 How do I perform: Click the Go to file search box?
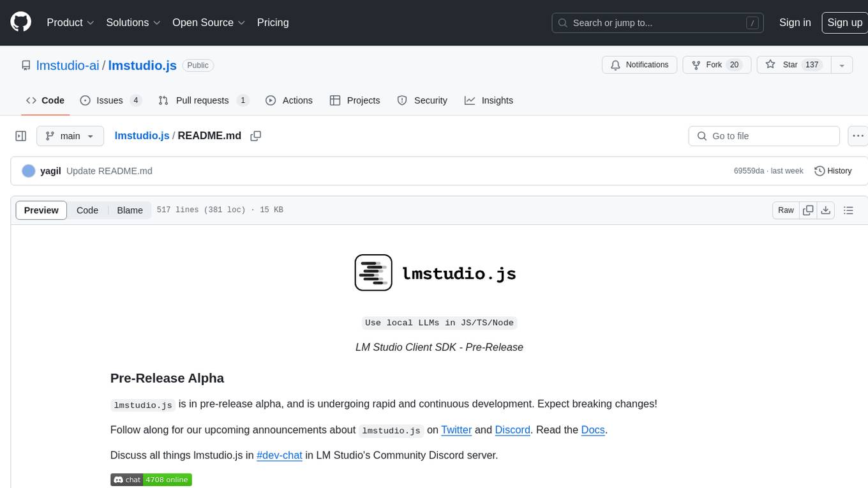(764, 136)
